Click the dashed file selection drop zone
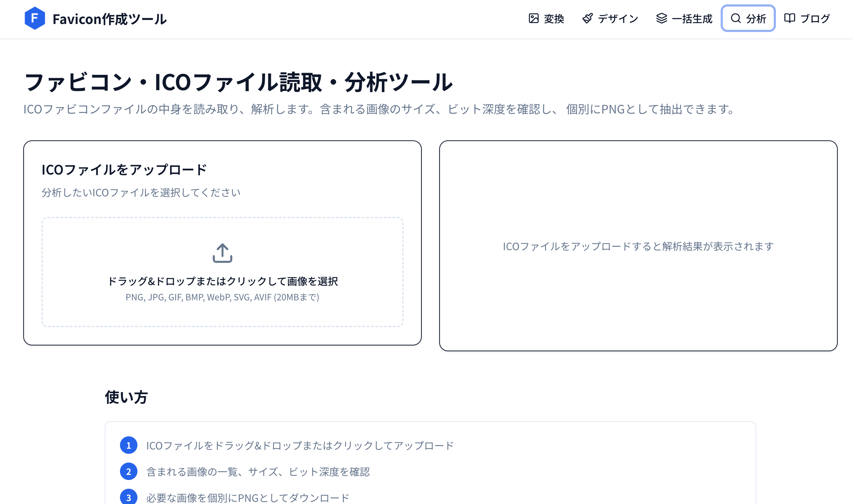The width and height of the screenshot is (853, 504). point(223,272)
